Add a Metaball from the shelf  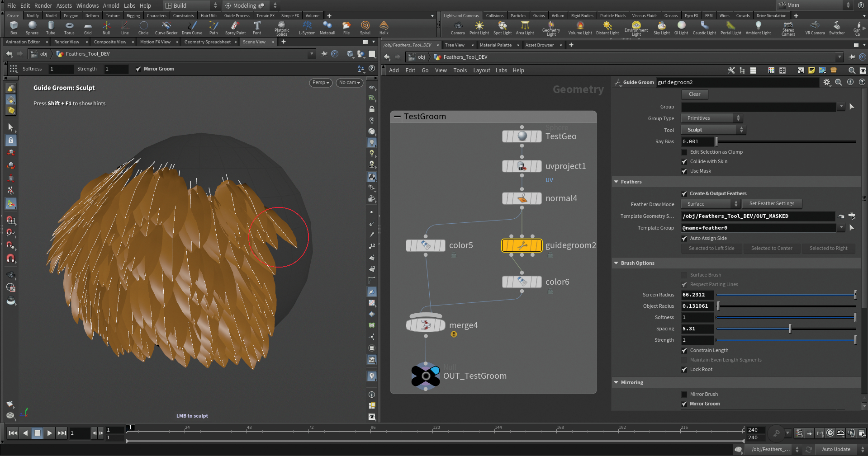tap(327, 28)
